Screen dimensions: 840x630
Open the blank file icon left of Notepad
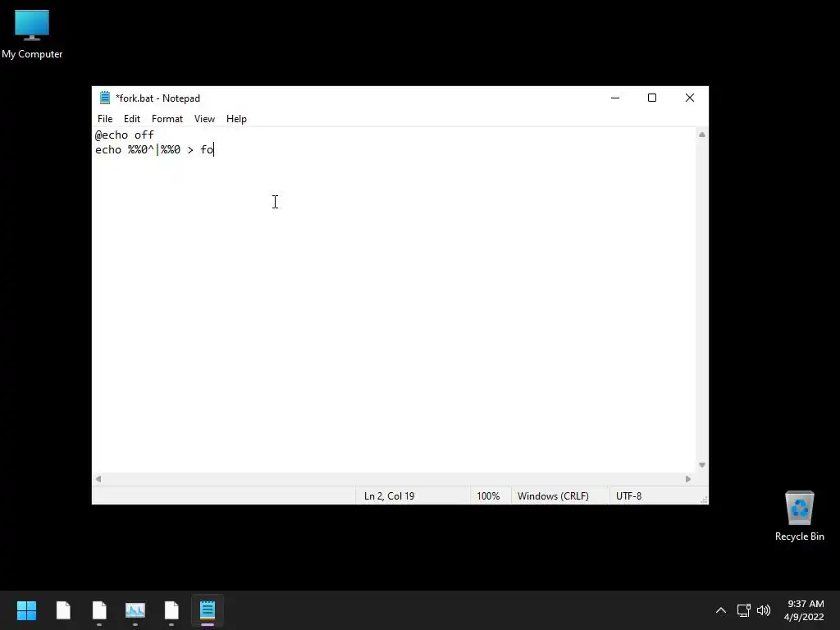(171, 610)
